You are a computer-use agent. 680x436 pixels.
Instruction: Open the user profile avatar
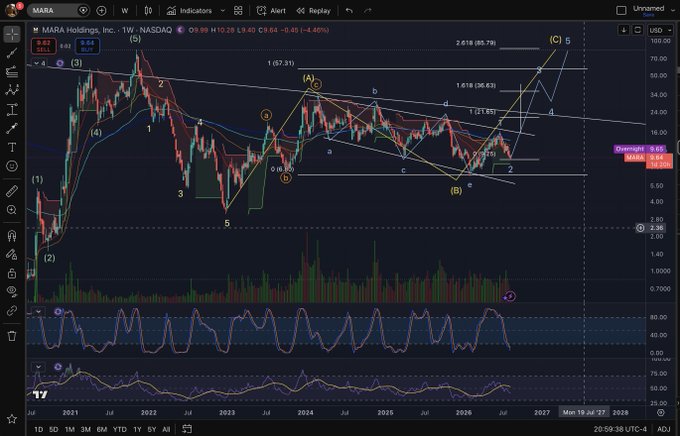tap(12, 10)
